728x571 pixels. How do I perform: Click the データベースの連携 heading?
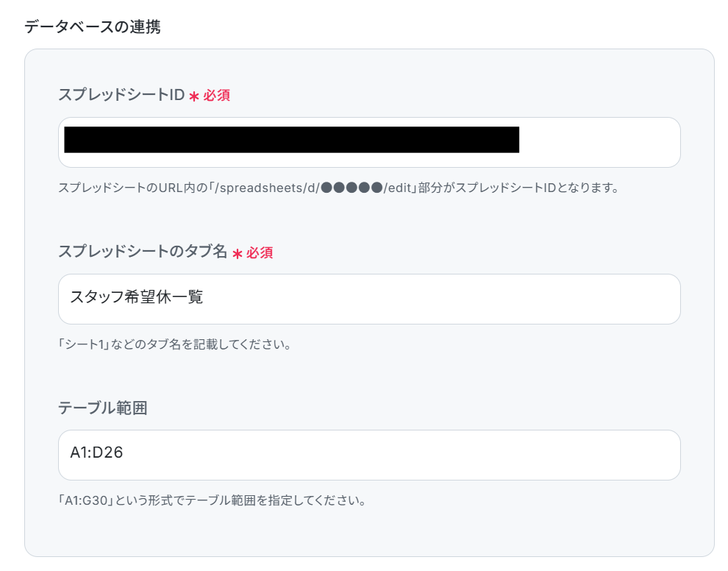(93, 26)
